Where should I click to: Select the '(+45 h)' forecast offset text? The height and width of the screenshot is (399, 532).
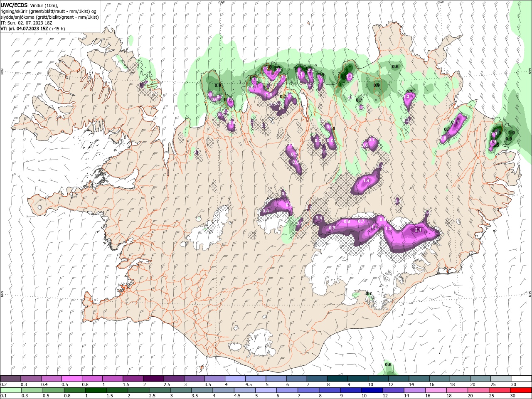point(57,29)
